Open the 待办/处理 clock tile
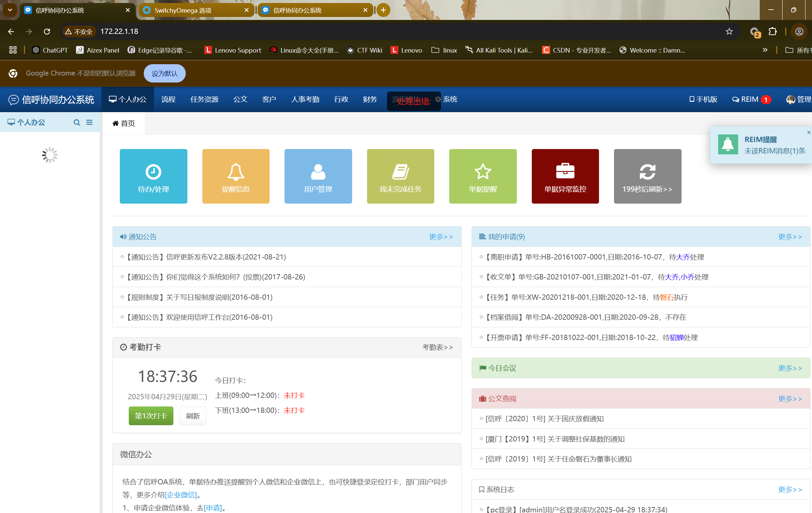 [153, 176]
